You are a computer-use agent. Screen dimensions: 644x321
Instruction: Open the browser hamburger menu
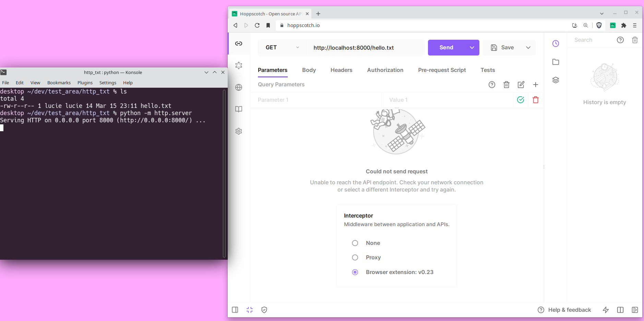[x=635, y=25]
